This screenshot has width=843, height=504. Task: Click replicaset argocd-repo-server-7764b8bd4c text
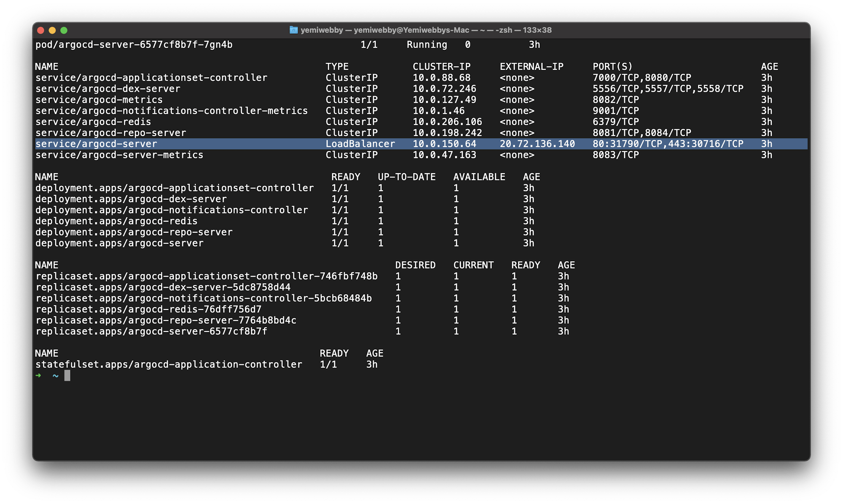tap(166, 320)
